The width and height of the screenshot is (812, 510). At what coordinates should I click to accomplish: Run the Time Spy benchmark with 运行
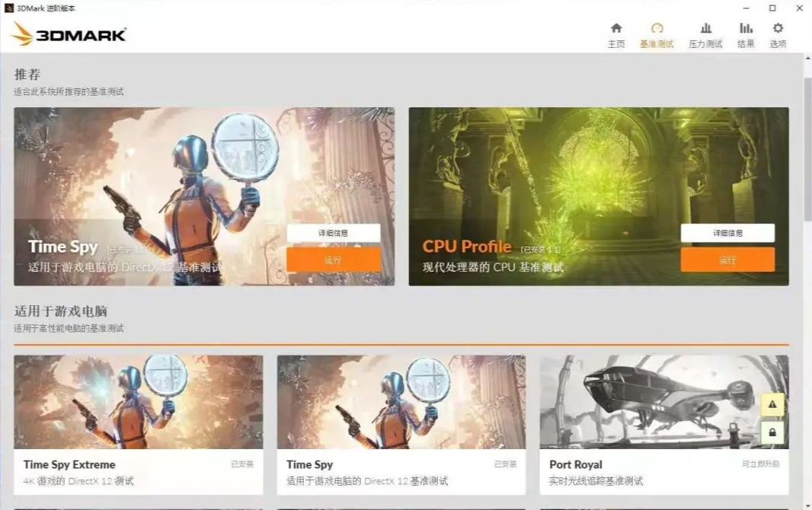334,260
